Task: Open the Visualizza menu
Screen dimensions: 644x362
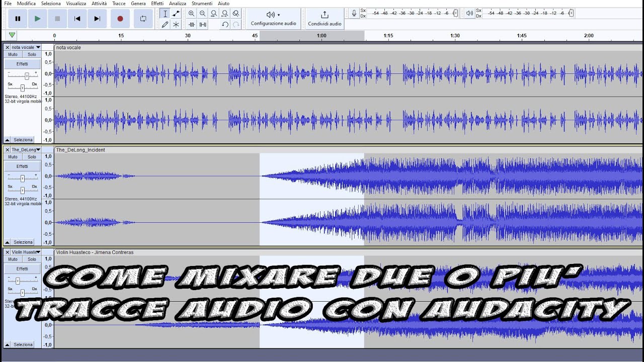Action: click(x=76, y=4)
